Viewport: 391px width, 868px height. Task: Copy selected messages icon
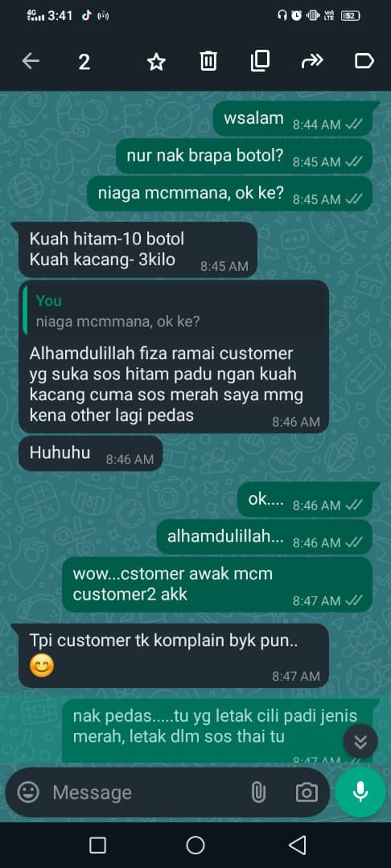pos(260,61)
